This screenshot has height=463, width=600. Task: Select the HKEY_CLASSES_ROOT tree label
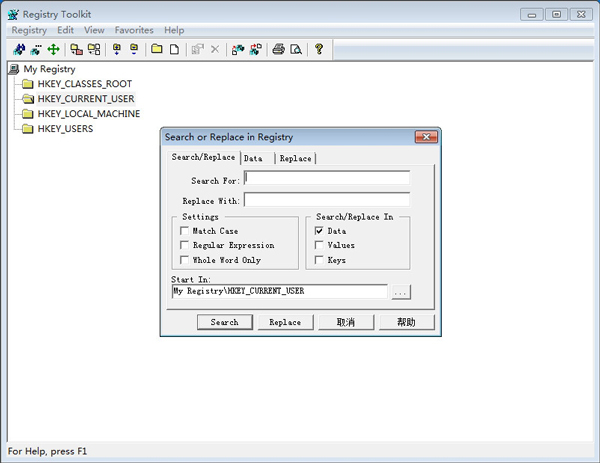(x=85, y=84)
